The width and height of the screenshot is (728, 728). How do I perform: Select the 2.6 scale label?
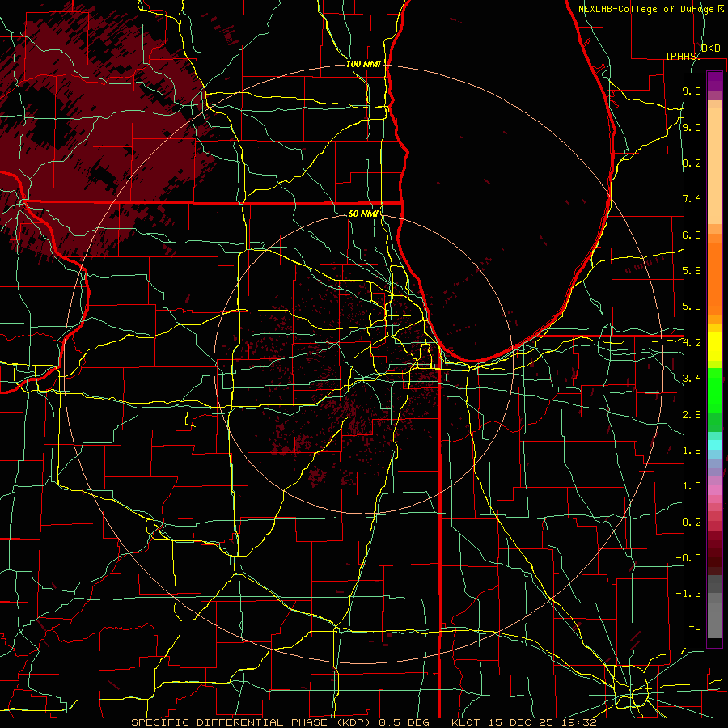pos(692,414)
